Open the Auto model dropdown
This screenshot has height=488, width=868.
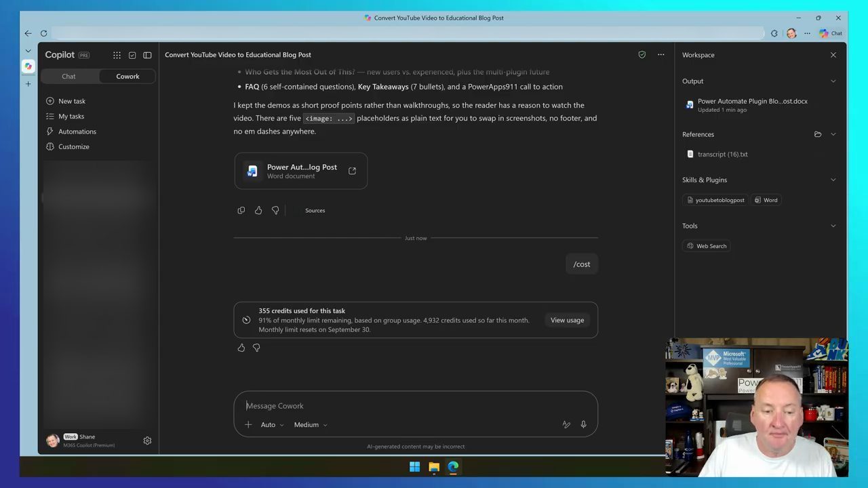(273, 425)
